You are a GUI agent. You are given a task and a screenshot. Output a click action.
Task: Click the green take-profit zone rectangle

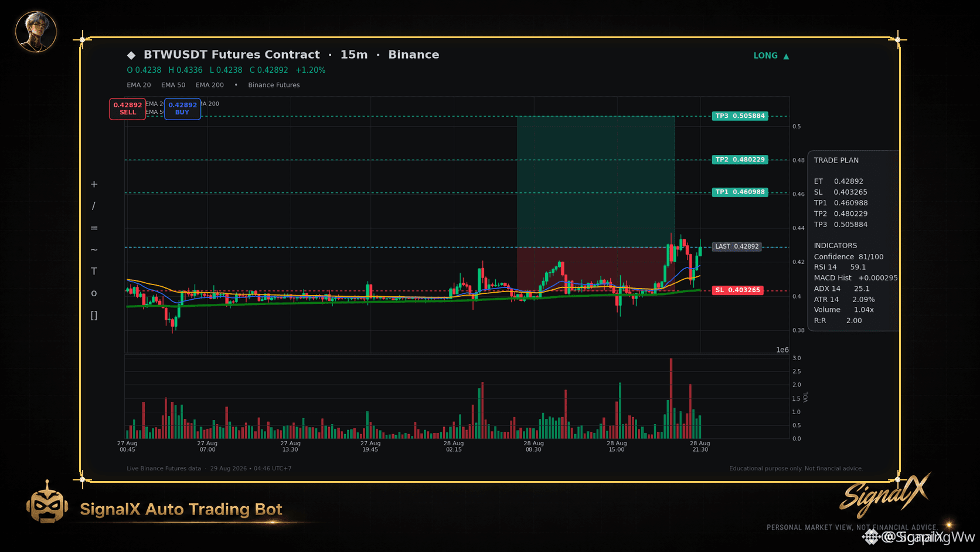click(596, 181)
